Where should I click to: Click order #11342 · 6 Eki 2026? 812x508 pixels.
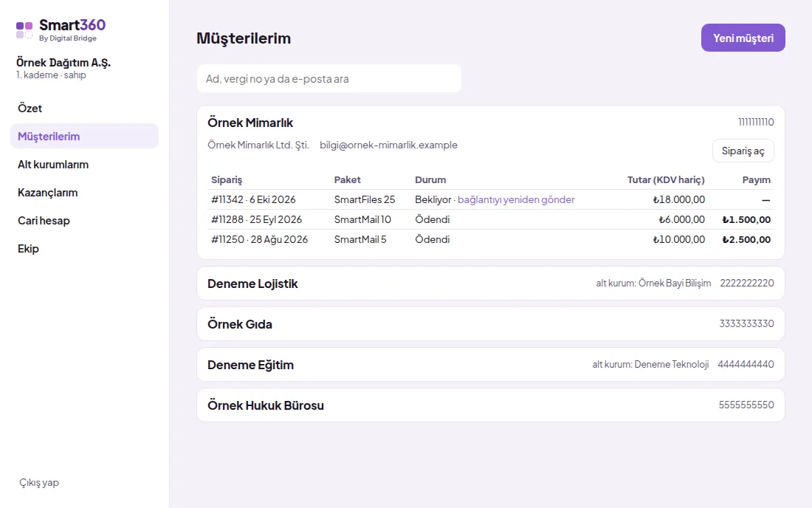pyautogui.click(x=253, y=199)
